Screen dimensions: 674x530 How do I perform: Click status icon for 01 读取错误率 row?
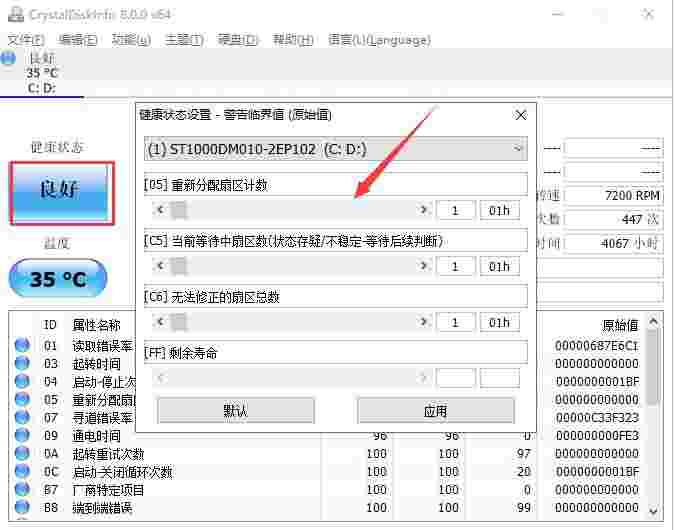(22, 345)
